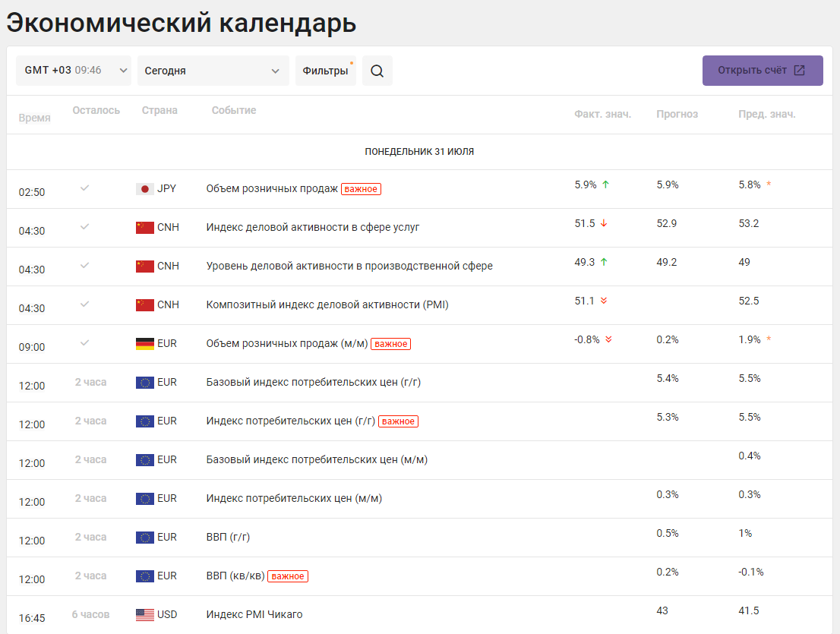Open Композитный индекс деловой активности (PMI)
The width and height of the screenshot is (840, 634).
tap(327, 304)
